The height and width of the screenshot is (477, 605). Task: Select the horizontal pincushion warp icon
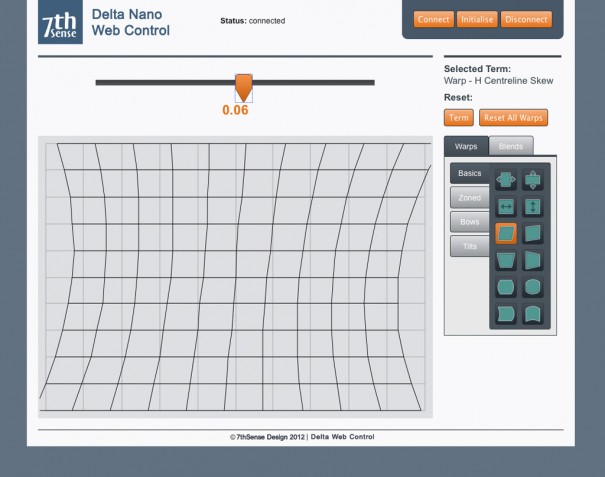506,288
